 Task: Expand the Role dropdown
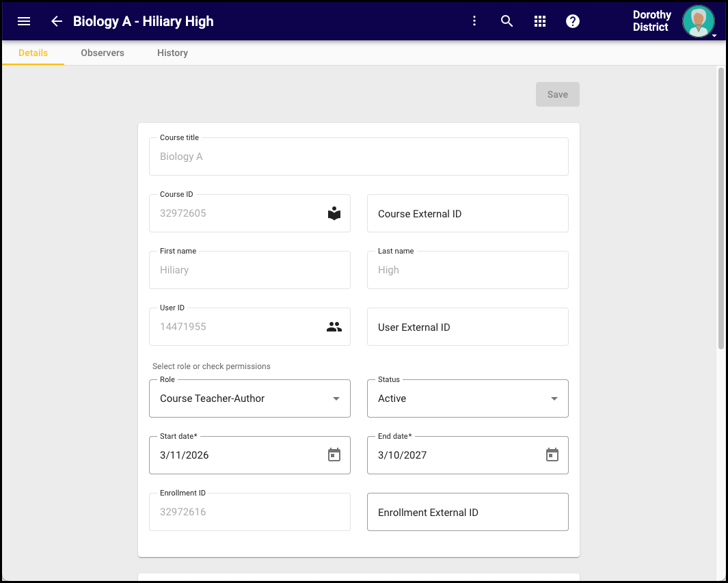coord(250,398)
